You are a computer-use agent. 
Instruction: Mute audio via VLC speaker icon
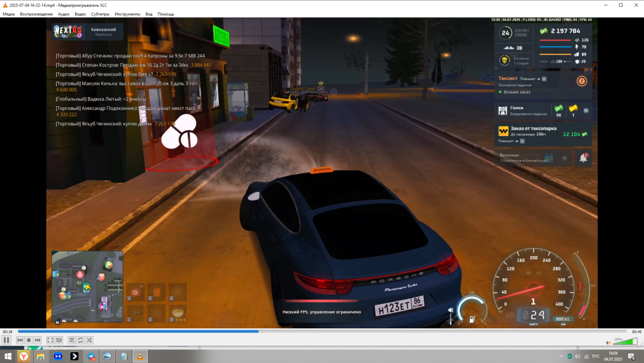pos(608,343)
